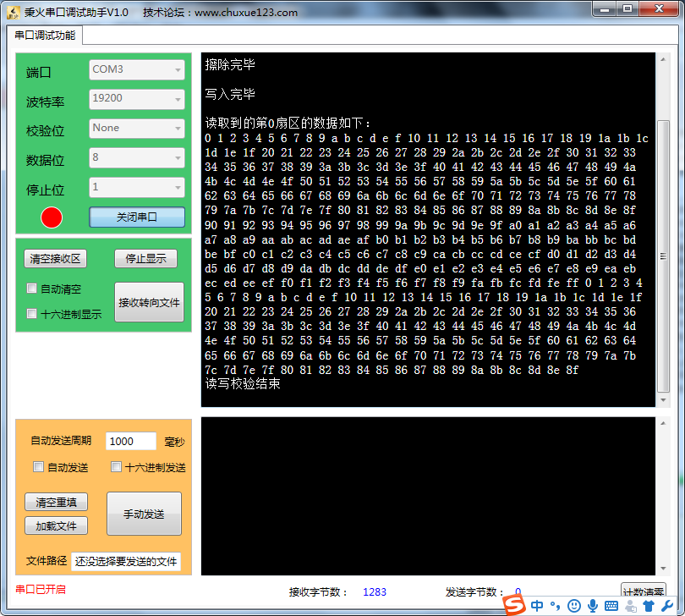Click the send area scroll down arrow
This screenshot has height=616, width=685.
pyautogui.click(x=663, y=569)
